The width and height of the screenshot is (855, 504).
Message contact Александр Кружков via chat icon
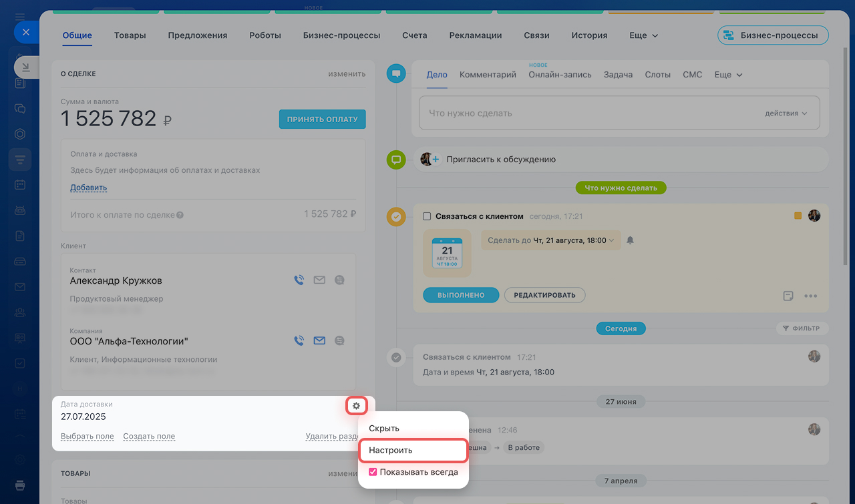pyautogui.click(x=340, y=280)
